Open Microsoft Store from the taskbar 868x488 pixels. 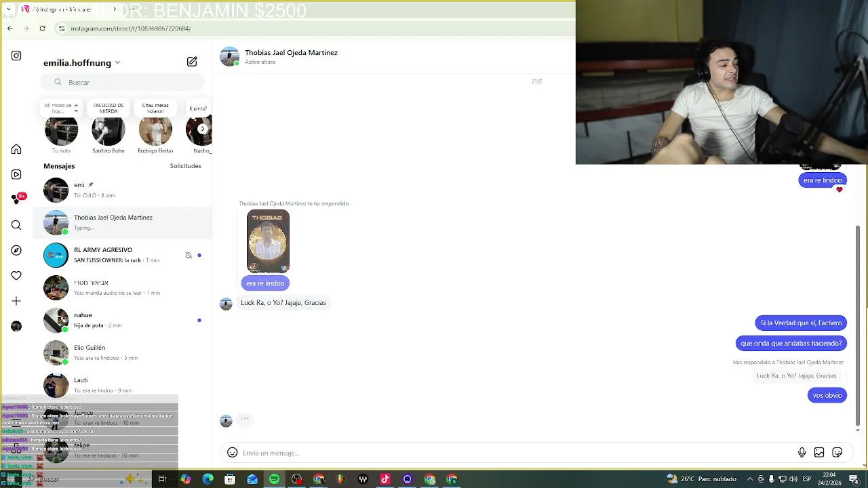point(230,479)
